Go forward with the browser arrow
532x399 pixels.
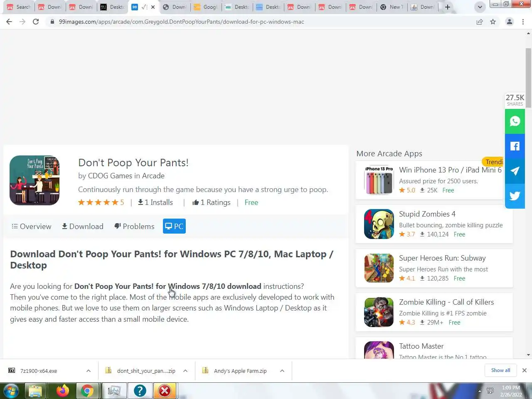22,22
